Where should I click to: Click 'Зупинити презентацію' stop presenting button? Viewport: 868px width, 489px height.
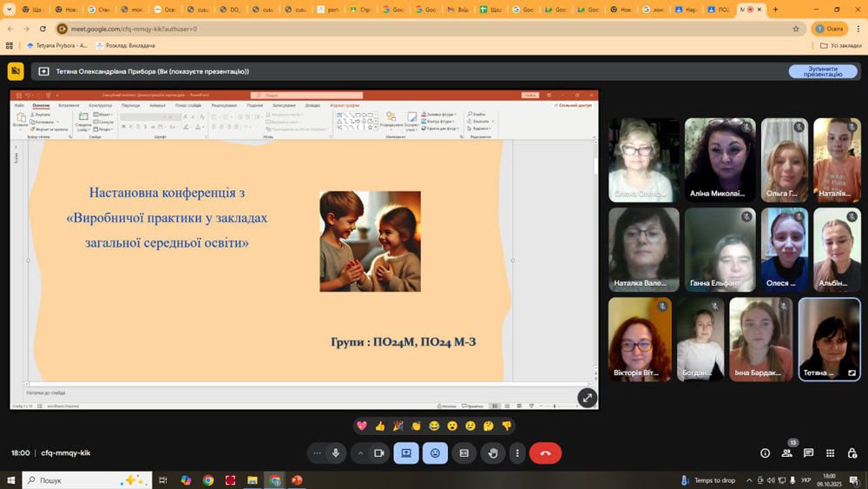click(x=822, y=71)
